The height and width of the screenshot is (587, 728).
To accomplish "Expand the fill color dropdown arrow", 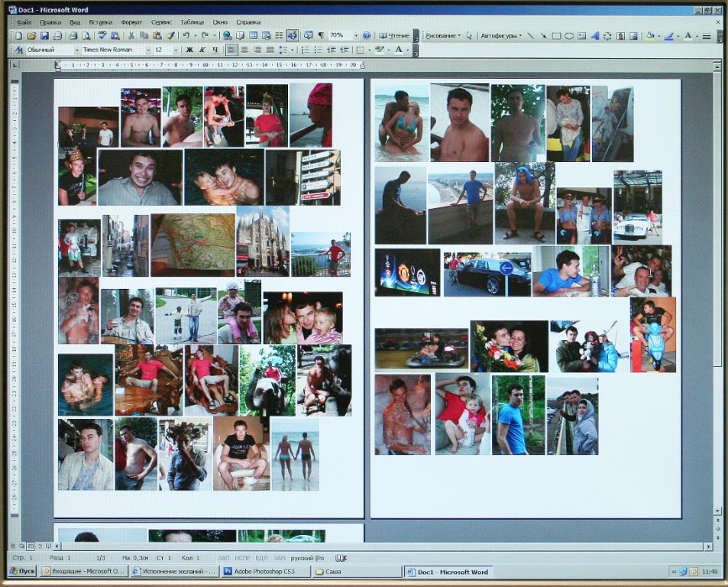I will tap(658, 36).
